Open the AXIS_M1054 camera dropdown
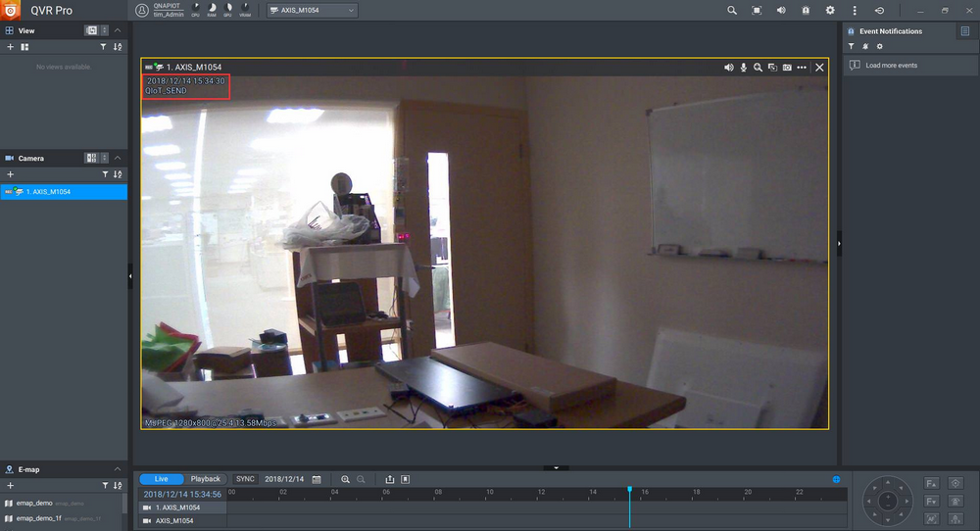The image size is (980, 531). (313, 10)
